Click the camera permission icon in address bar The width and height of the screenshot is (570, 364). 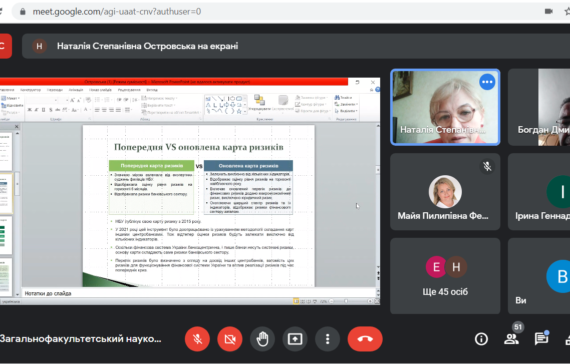[x=549, y=11]
